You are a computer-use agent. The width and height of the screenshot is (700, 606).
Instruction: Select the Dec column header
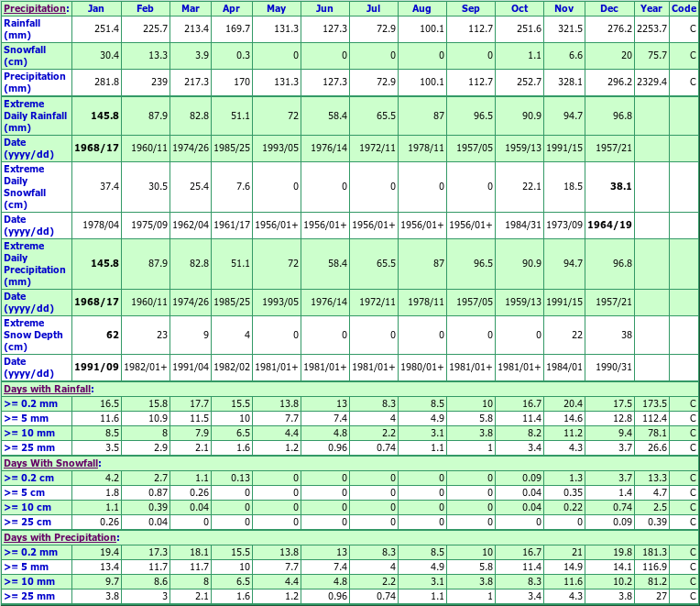pyautogui.click(x=609, y=8)
